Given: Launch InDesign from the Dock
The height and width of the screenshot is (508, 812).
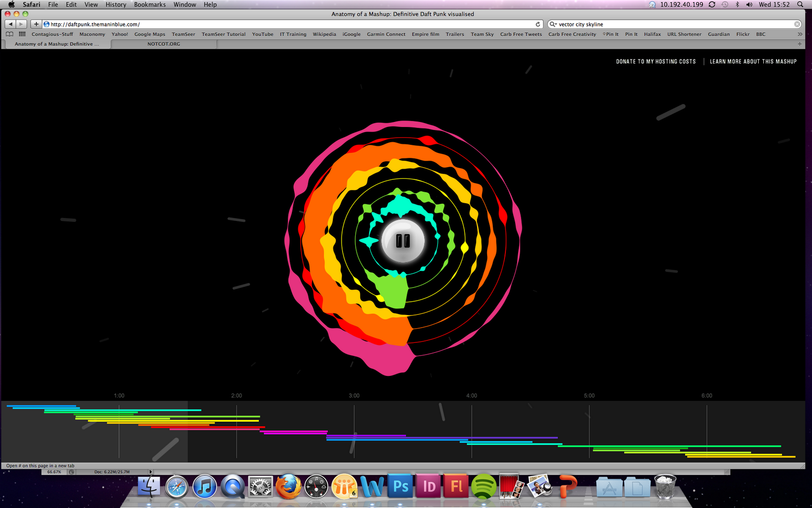Looking at the screenshot, I should point(428,487).
